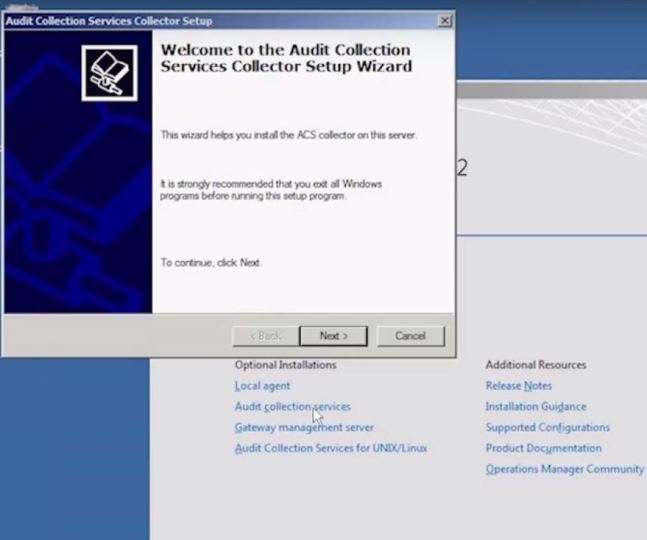The width and height of the screenshot is (647, 540).
Task: Click the Additional Resources heading
Action: click(536, 365)
